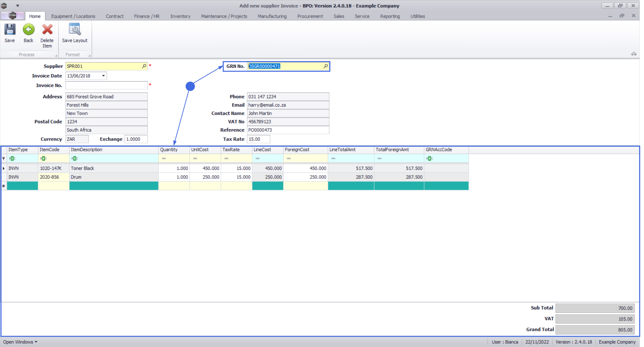Click the TaxRate filter equals icon

[226, 159]
